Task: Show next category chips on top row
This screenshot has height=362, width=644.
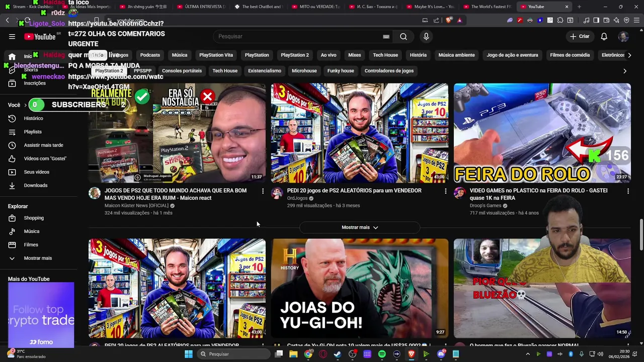Action: click(629, 55)
